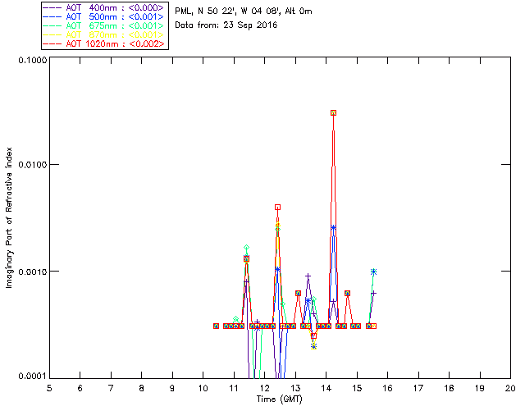This screenshot has height=420, width=525.
Task: Click the y-axis label 0.0010
Action: click(x=32, y=272)
